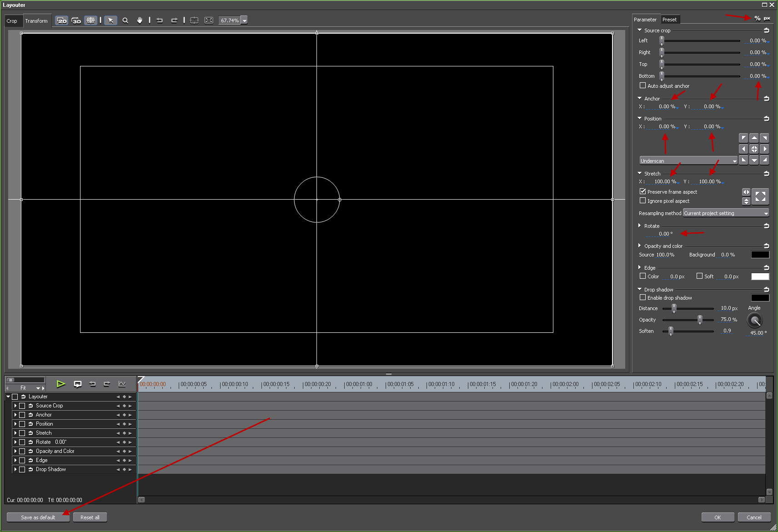This screenshot has height=532, width=778.
Task: Open the Underscan dropdown
Action: point(688,161)
